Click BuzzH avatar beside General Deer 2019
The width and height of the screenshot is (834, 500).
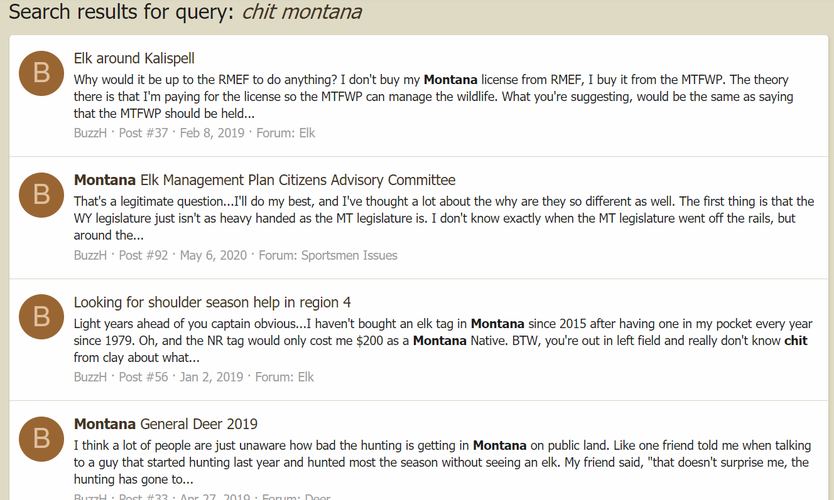pos(41,439)
